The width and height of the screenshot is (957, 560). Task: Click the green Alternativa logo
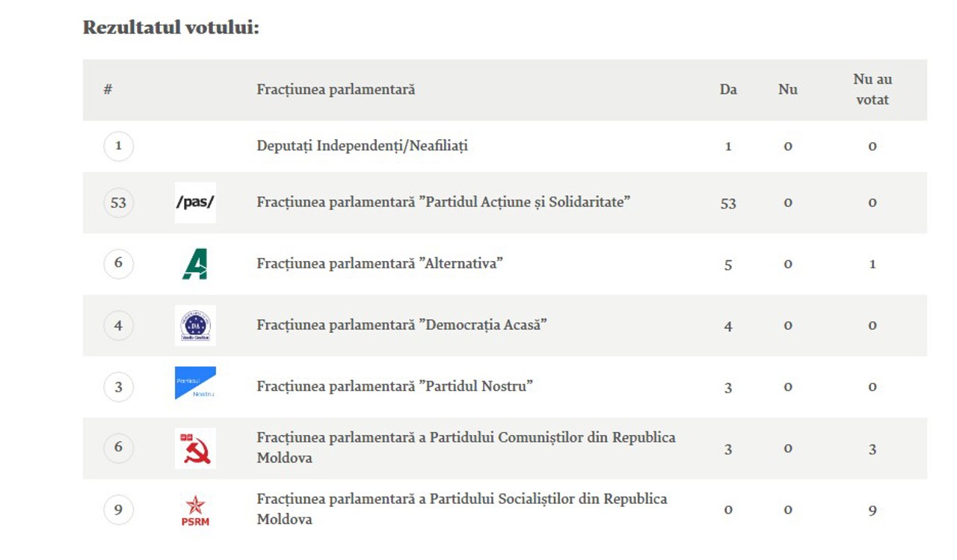(x=194, y=264)
